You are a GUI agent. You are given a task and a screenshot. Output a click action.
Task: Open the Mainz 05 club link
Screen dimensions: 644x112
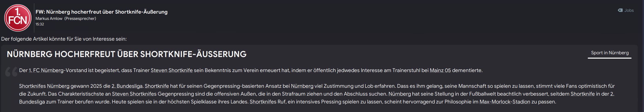(x=440, y=70)
